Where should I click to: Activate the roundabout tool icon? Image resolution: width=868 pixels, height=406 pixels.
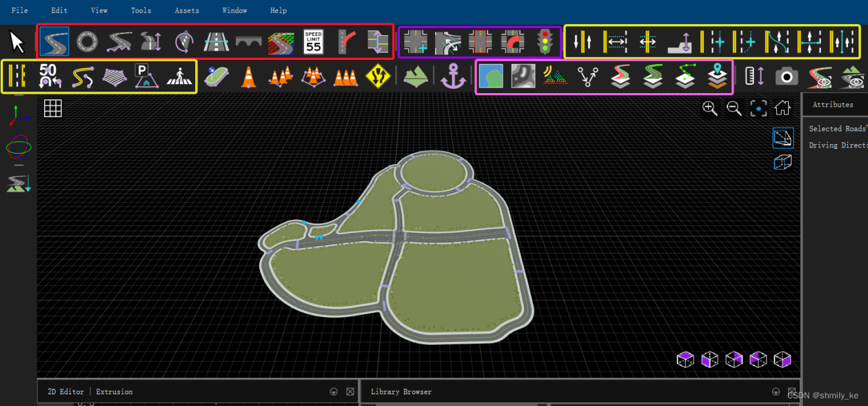[x=86, y=42]
